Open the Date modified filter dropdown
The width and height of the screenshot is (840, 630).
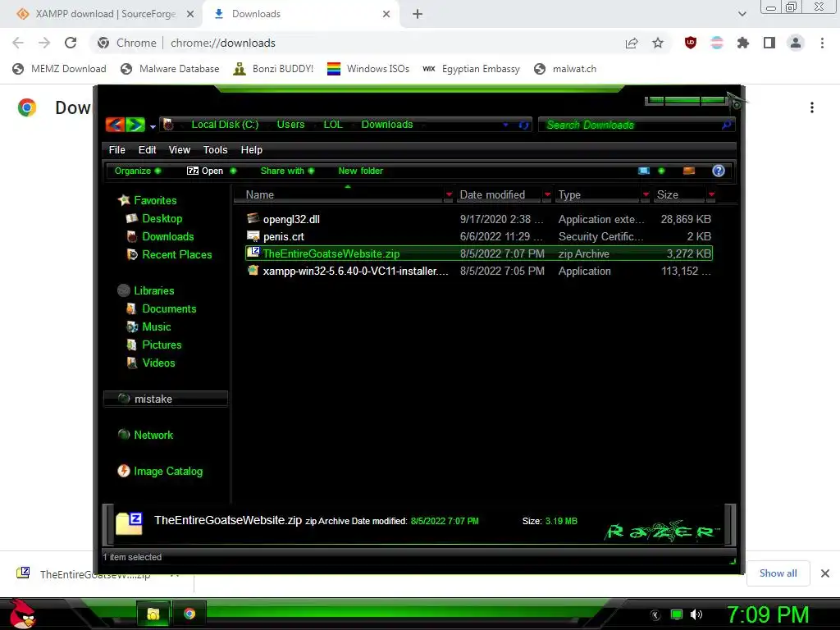547,195
